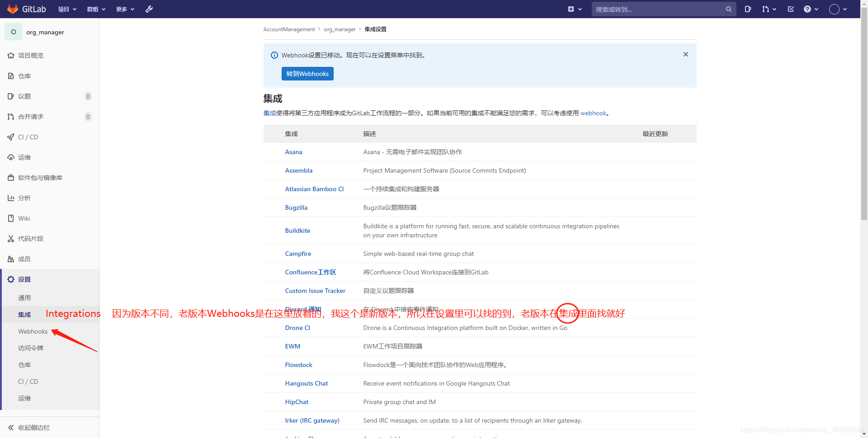Open the 群组 top menu
The height and width of the screenshot is (438, 868).
coord(96,9)
